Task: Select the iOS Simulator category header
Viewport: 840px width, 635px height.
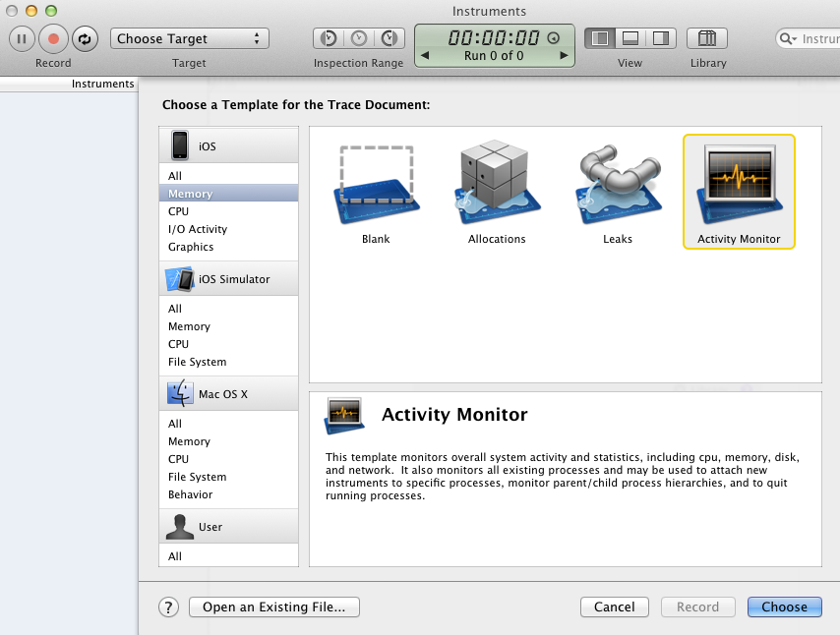Action: (x=229, y=278)
